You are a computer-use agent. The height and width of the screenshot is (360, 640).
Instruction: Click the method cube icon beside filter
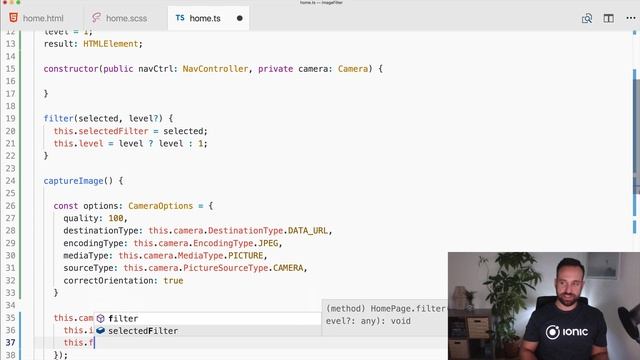(x=100, y=318)
